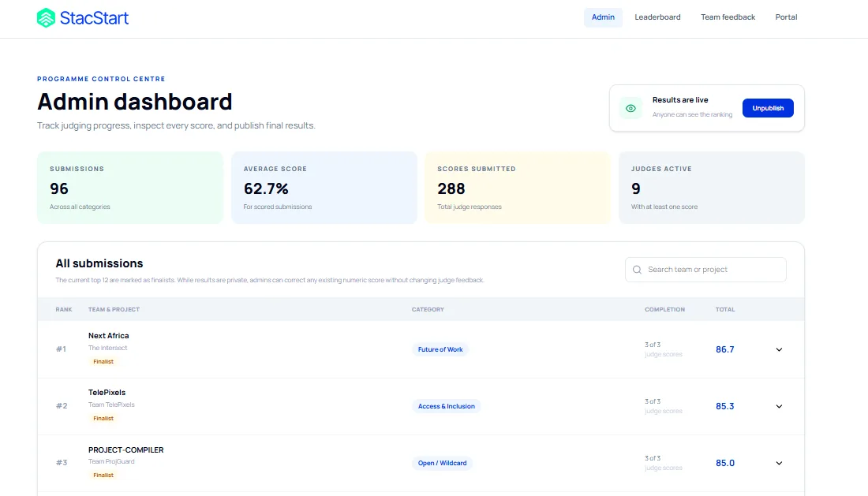The height and width of the screenshot is (496, 868).
Task: Click rank #2 label
Action: coord(62,406)
